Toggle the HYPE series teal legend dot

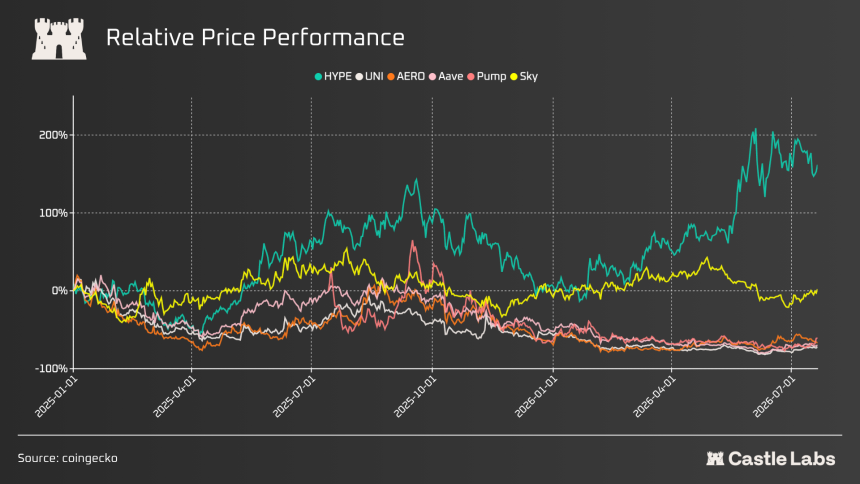[318, 77]
